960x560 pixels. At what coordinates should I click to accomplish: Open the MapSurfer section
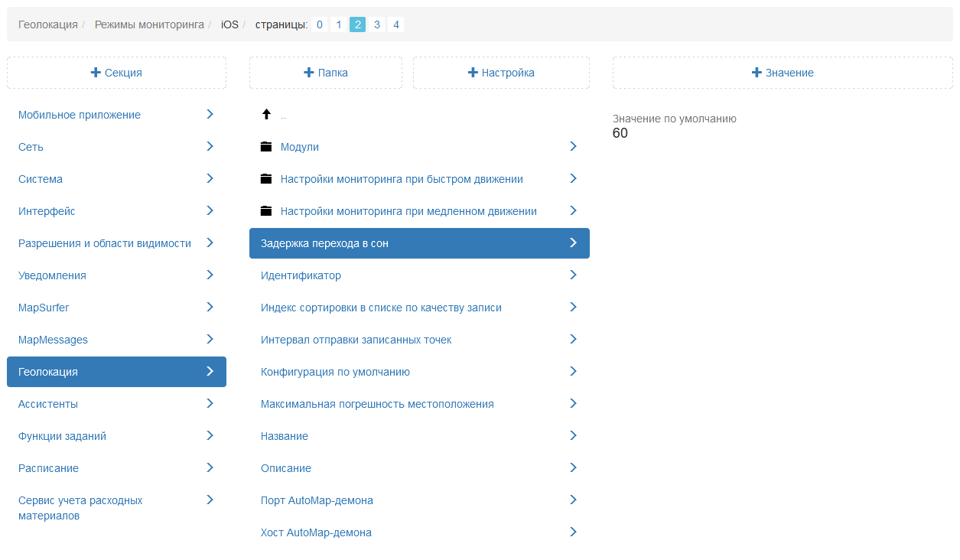pyautogui.click(x=116, y=308)
